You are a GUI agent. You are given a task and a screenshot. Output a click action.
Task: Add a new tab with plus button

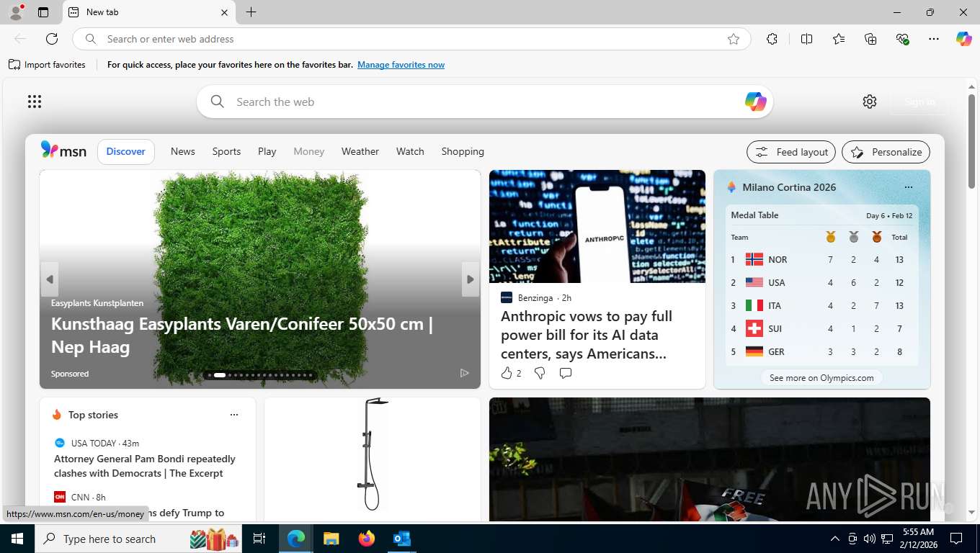tap(251, 12)
